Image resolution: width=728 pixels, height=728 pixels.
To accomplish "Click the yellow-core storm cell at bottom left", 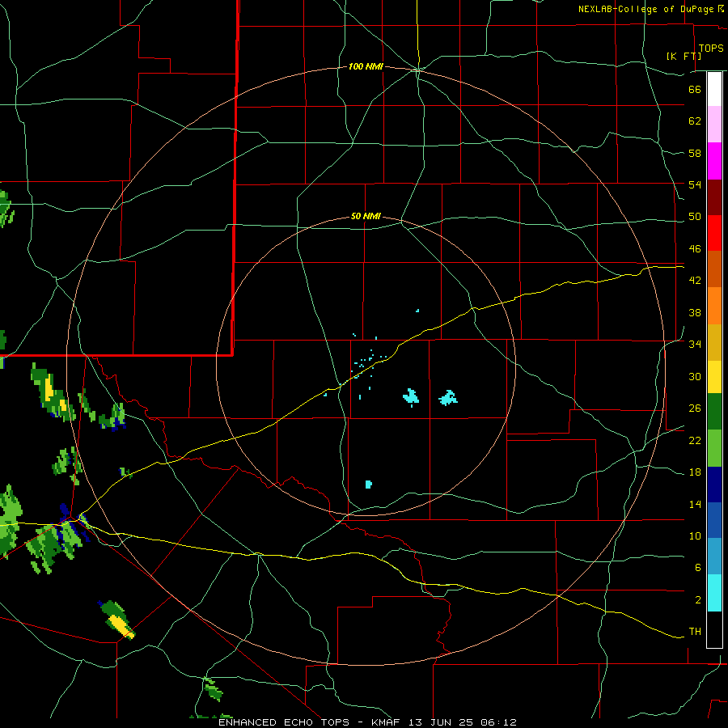I will [x=116, y=620].
